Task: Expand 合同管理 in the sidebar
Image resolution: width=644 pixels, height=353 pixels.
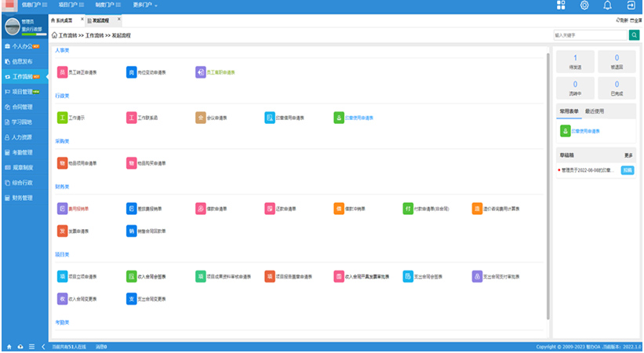Action: tap(24, 107)
